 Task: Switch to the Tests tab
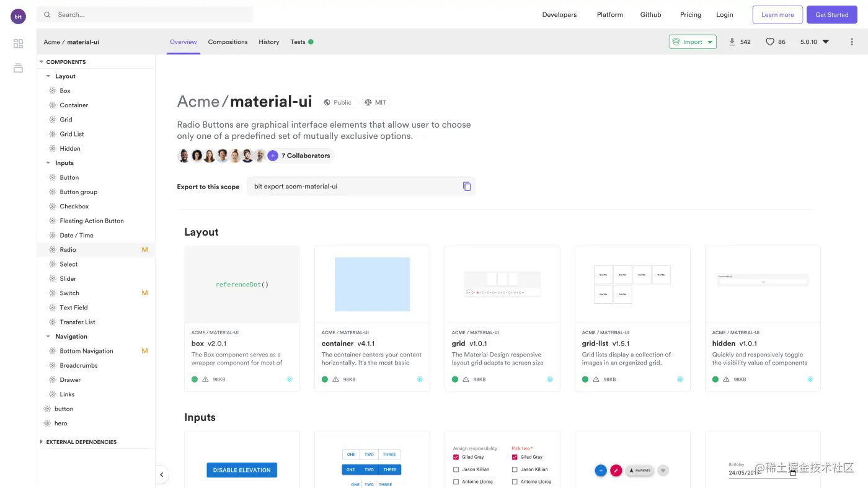(302, 42)
